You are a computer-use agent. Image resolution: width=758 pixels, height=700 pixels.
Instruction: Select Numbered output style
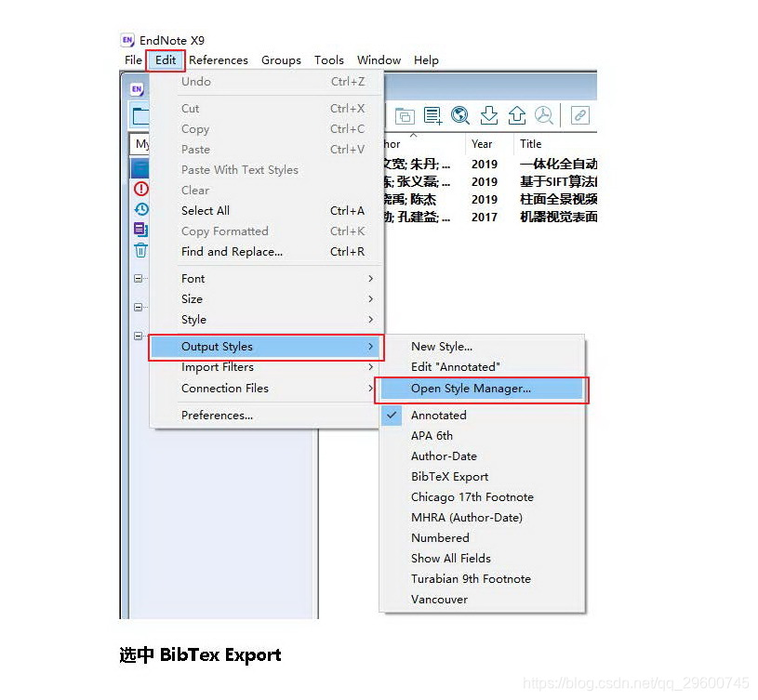(482, 538)
